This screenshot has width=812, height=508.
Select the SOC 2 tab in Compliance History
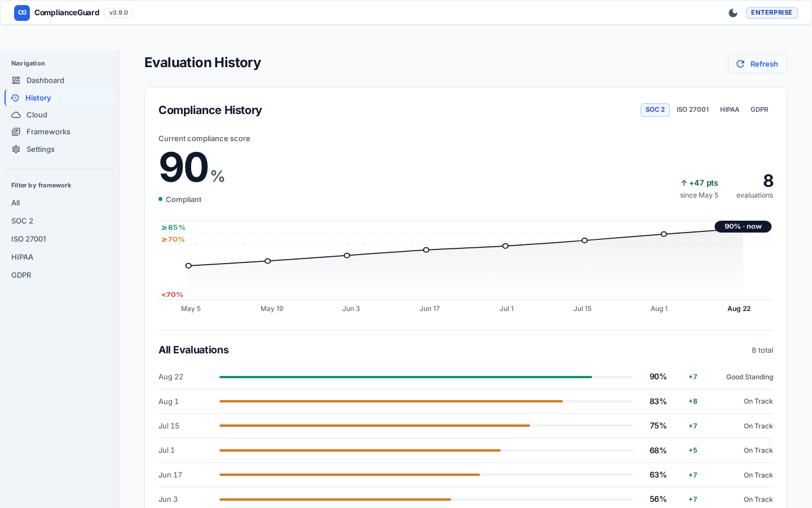(x=655, y=110)
